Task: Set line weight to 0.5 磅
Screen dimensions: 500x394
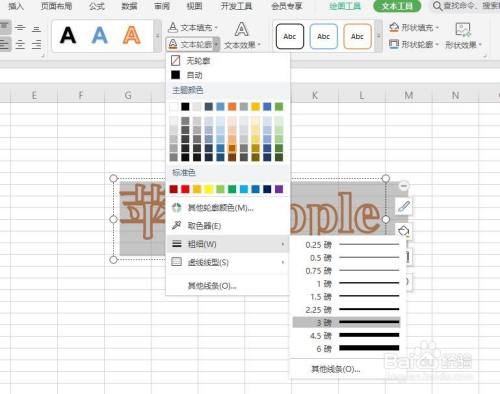Action: point(347,258)
